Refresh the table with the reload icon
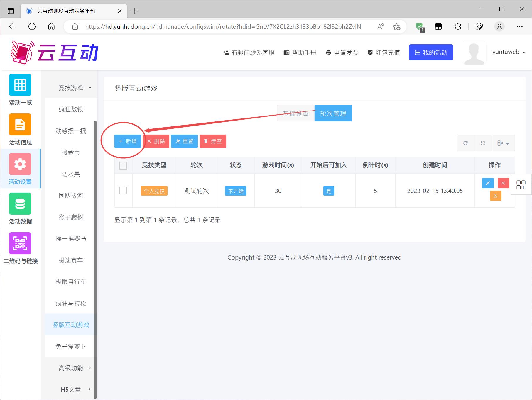The height and width of the screenshot is (400, 532). click(465, 143)
